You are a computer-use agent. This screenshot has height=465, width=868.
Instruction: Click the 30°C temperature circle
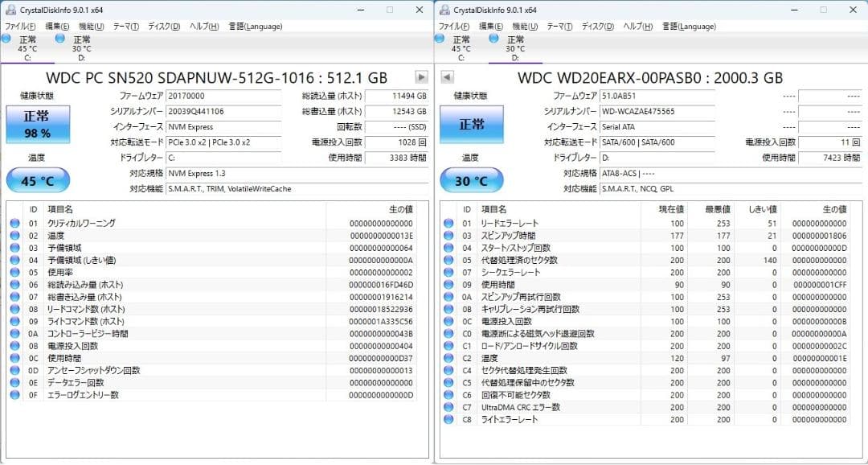coord(470,180)
